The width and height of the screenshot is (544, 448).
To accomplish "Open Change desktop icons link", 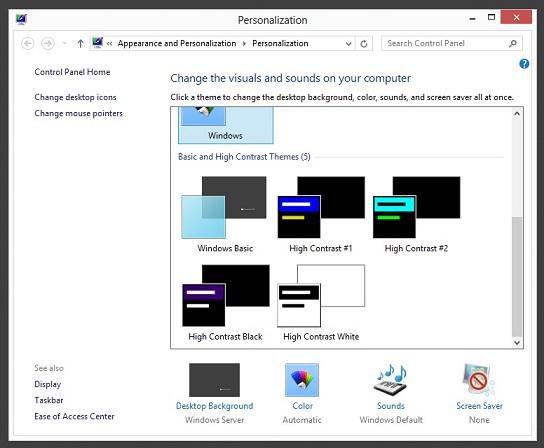I will click(x=75, y=97).
